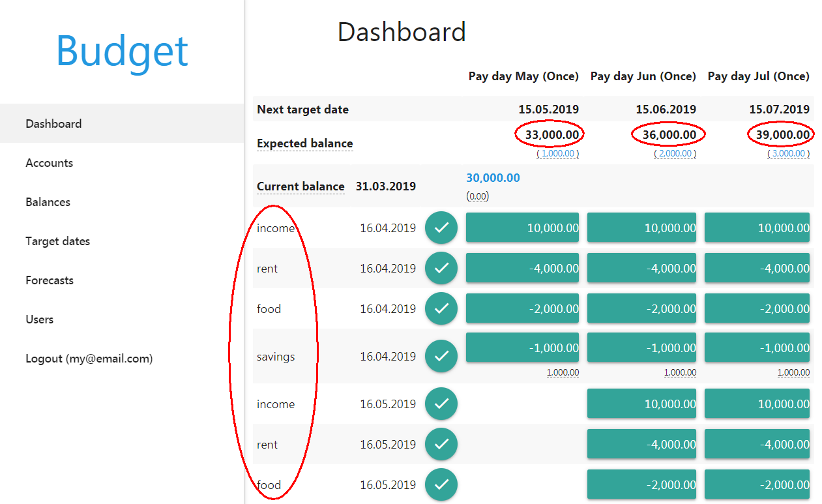Toggle the check circle for savings on 16.04.2019
822x504 pixels.
pos(441,356)
